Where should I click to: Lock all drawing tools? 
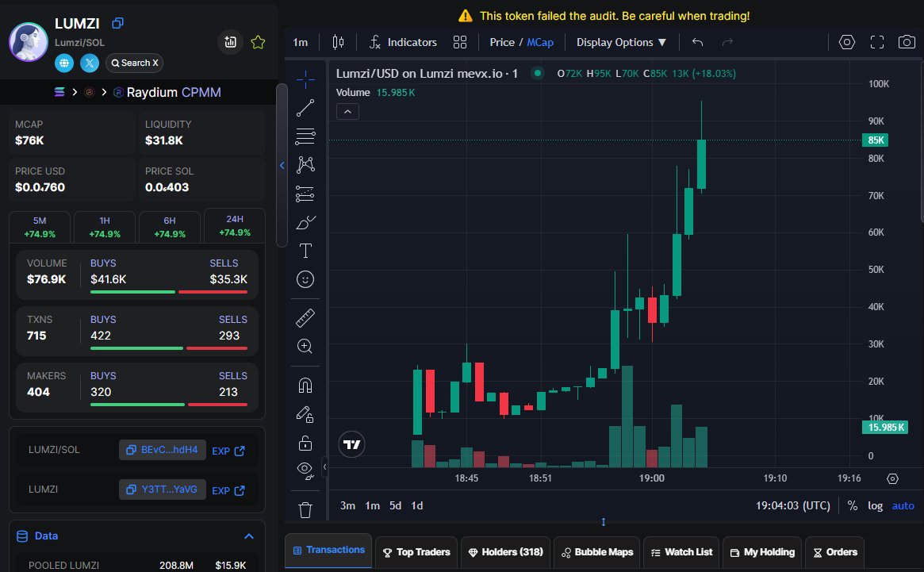305,442
